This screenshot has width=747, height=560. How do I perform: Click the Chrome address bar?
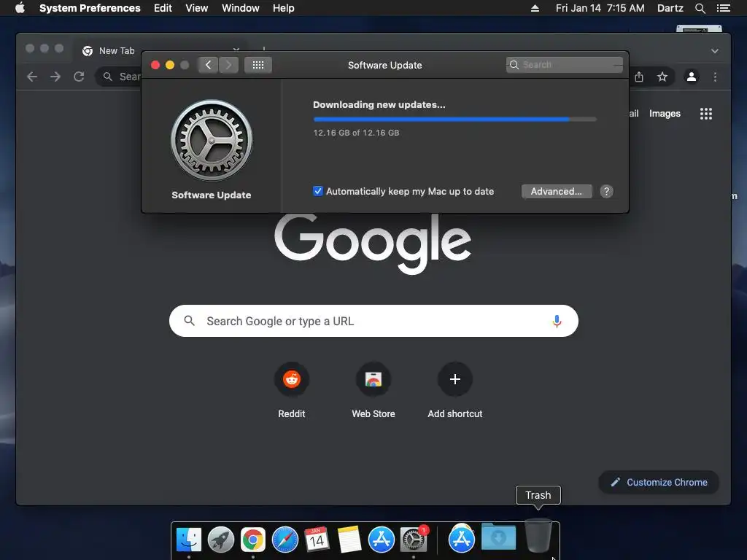119,77
